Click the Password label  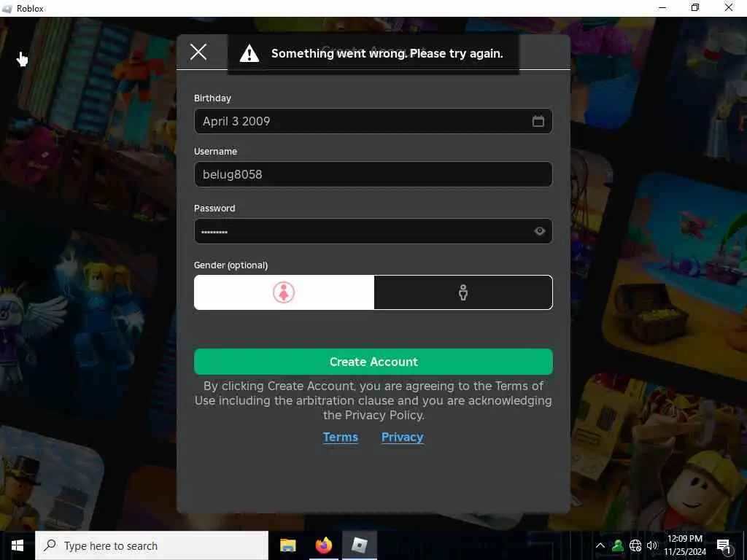(214, 208)
